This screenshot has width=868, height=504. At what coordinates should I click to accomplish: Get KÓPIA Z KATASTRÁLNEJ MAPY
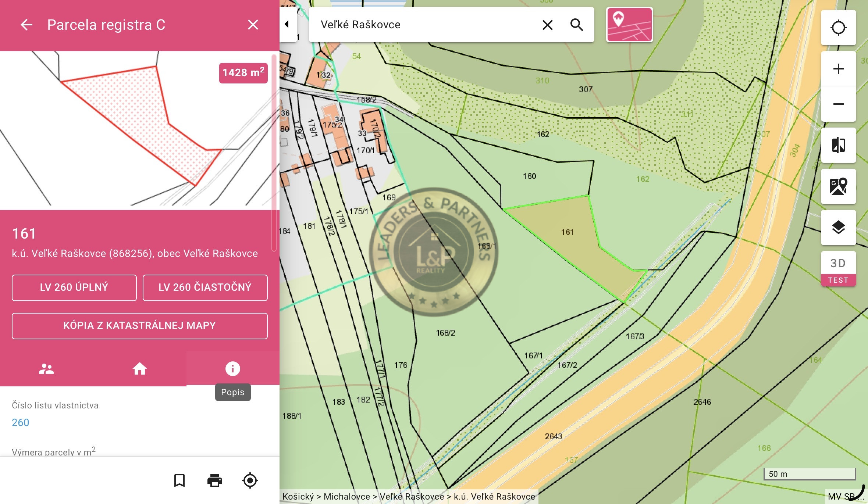[140, 326]
